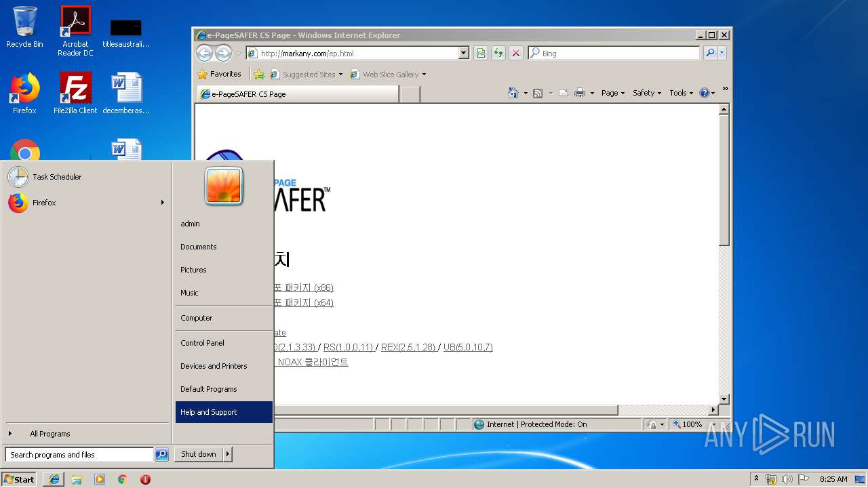Click the Favorites star button

219,74
